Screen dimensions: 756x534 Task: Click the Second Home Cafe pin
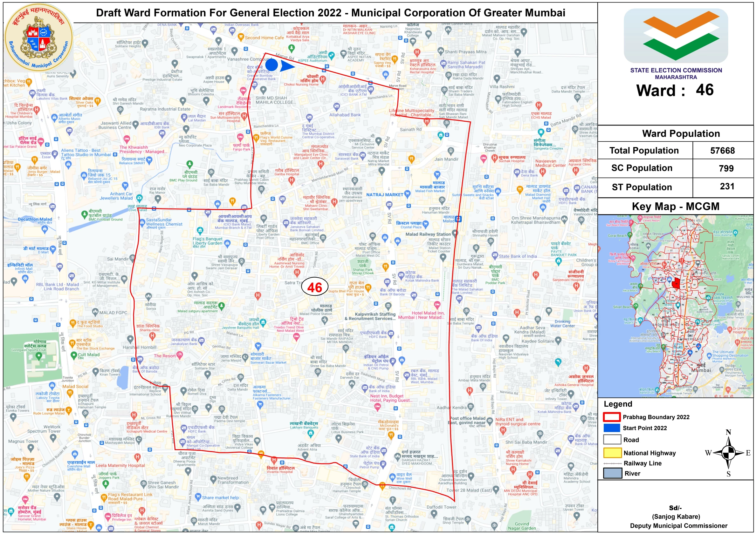pos(241,36)
